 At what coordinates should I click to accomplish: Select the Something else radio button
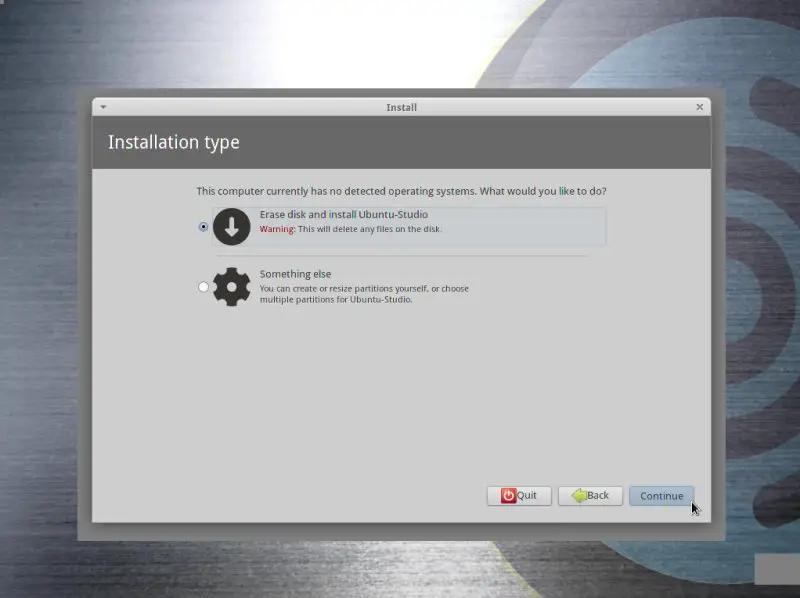point(204,287)
